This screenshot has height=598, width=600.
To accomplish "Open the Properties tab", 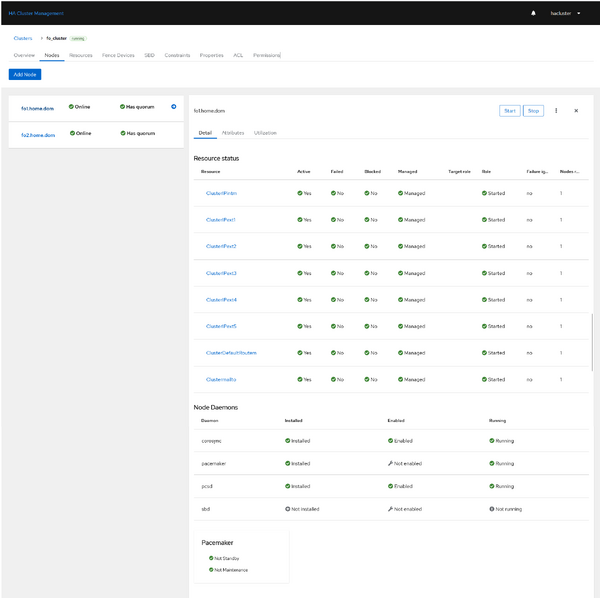I will coord(212,55).
